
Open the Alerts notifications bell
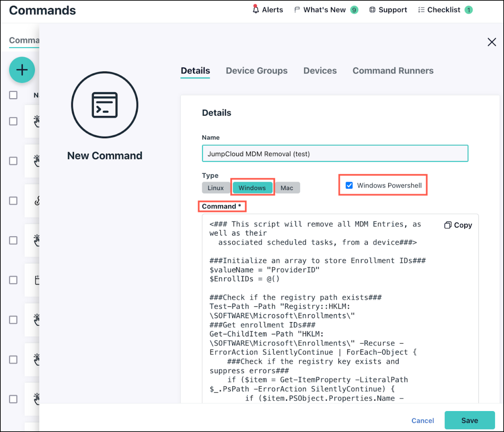click(267, 10)
